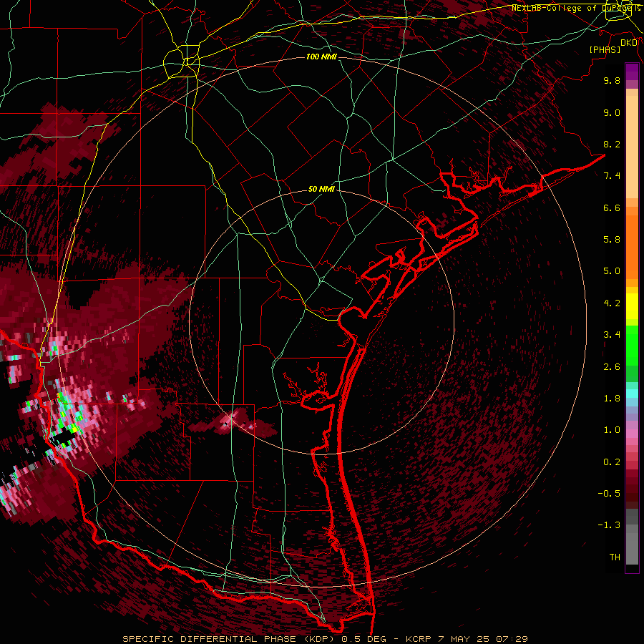Click the 0.2 value on the color scale
The height and width of the screenshot is (644, 644).
pyautogui.click(x=612, y=462)
